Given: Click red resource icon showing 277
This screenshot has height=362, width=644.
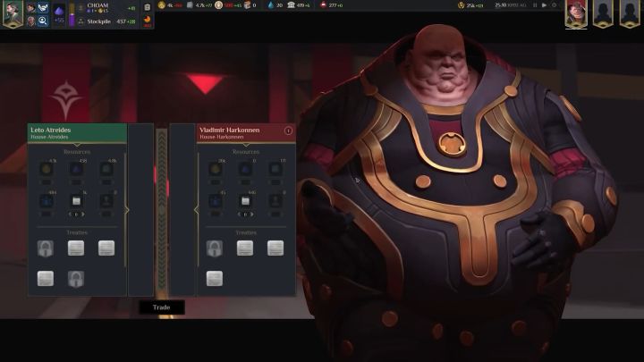Looking at the screenshot, I should (x=323, y=5).
